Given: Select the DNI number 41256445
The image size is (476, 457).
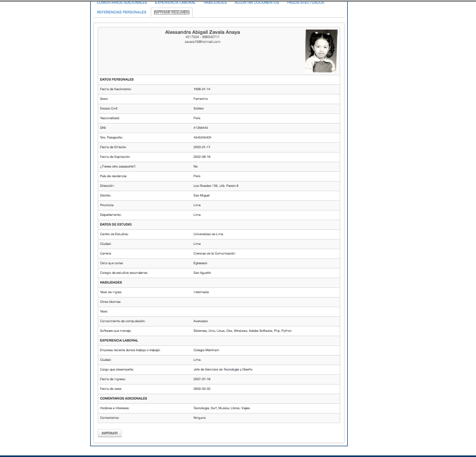Looking at the screenshot, I should point(201,128).
